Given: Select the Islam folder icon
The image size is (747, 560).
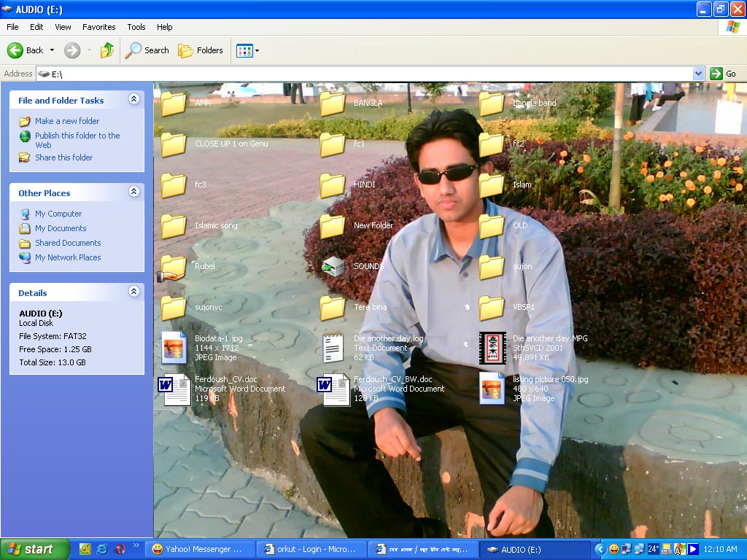Looking at the screenshot, I should coord(492,185).
